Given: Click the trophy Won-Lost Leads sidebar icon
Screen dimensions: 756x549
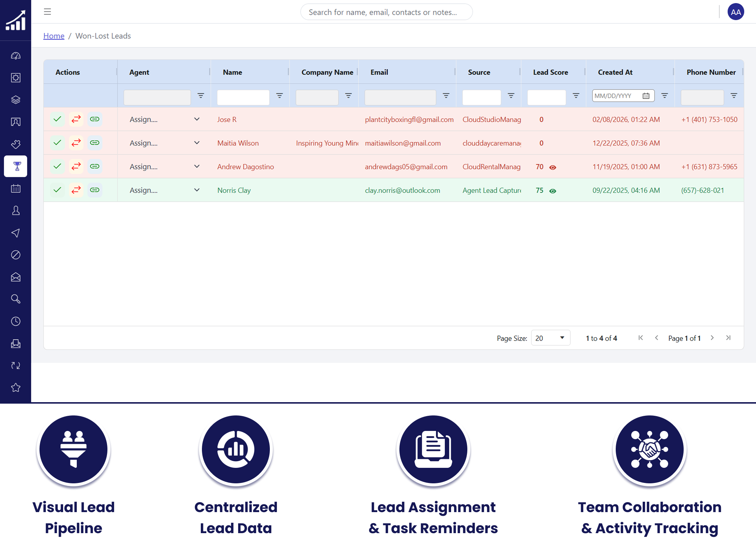Looking at the screenshot, I should [x=16, y=166].
